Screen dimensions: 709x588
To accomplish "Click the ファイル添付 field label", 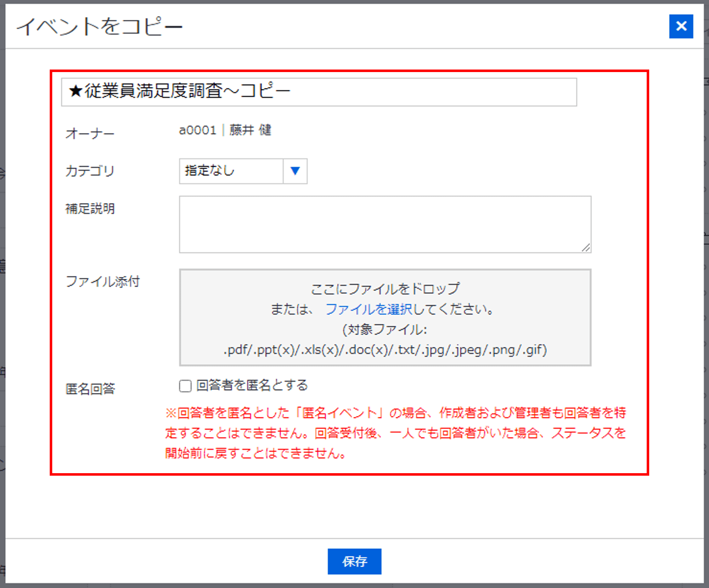I will (x=103, y=281).
